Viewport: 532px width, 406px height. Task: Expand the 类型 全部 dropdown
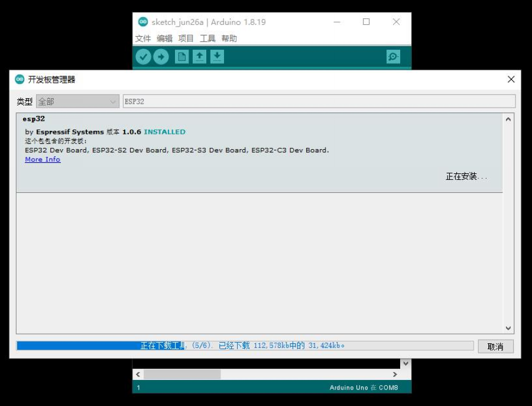pyautogui.click(x=77, y=101)
